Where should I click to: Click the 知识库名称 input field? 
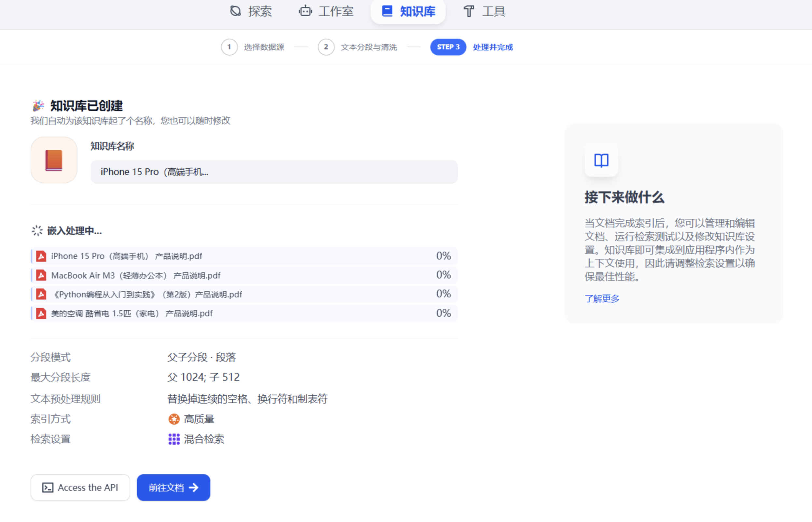[x=274, y=172]
